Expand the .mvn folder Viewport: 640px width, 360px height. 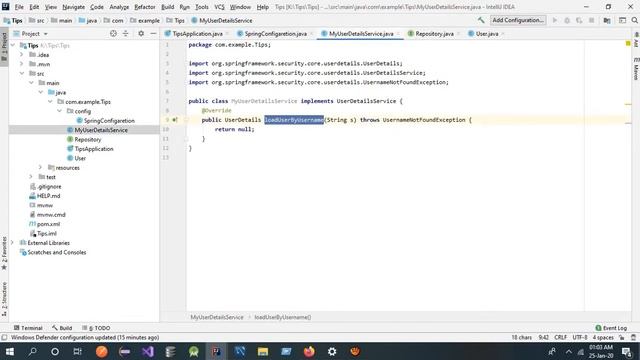pos(22,64)
